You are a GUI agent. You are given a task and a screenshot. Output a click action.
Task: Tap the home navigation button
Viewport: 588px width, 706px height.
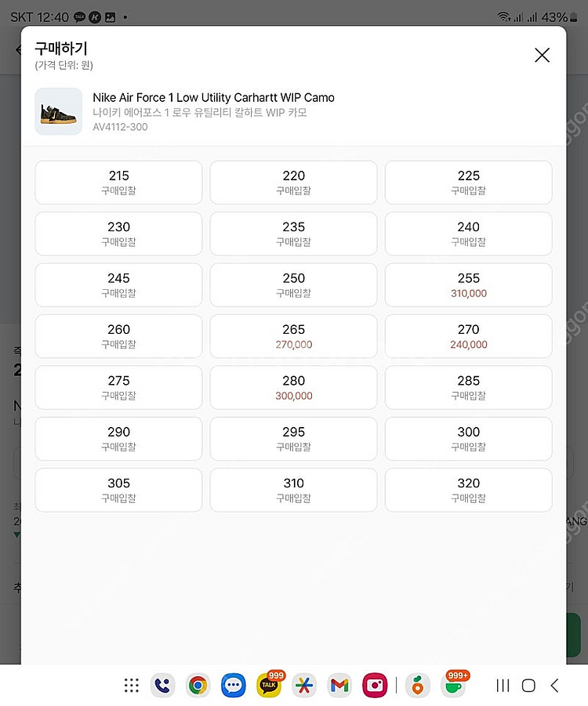(528, 686)
